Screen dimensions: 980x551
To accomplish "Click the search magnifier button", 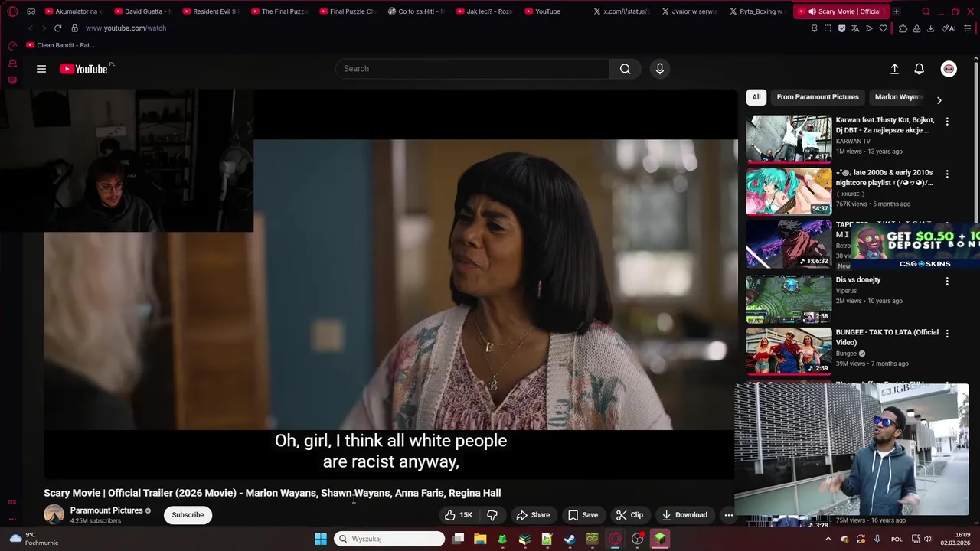I will click(x=625, y=69).
